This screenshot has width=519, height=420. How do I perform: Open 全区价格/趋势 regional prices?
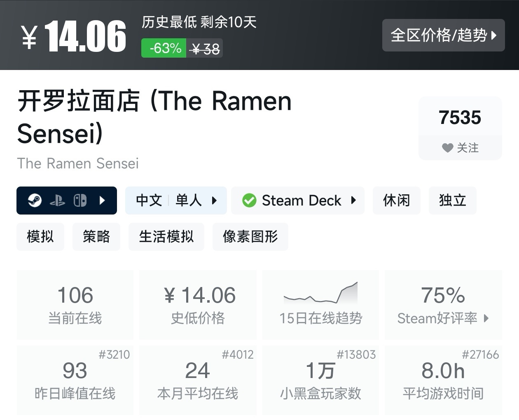443,35
